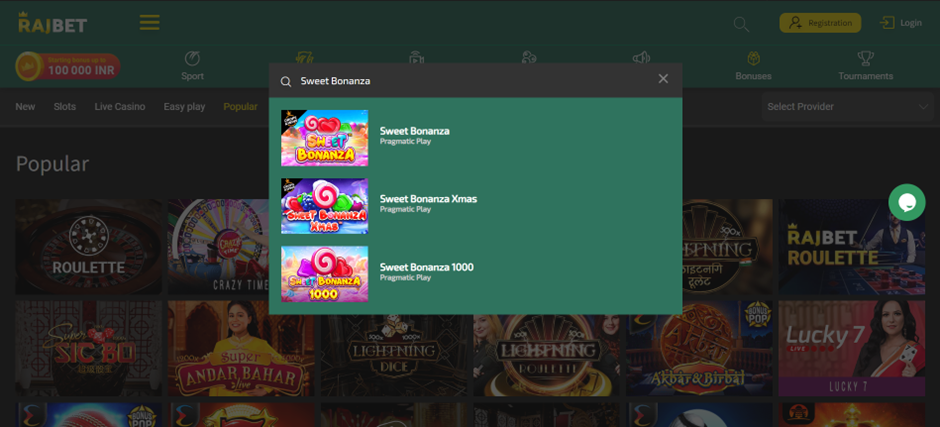Click the 100 000 INR bonus banner
Viewport: 940px width, 427px height.
[x=68, y=67]
